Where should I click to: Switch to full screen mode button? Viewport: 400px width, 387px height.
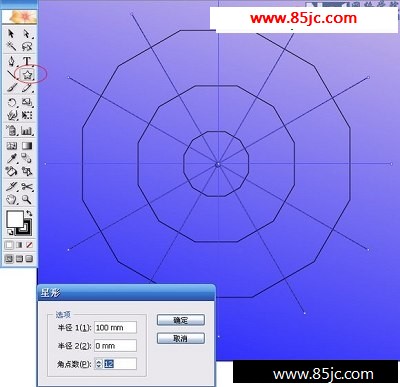pyautogui.click(x=29, y=258)
